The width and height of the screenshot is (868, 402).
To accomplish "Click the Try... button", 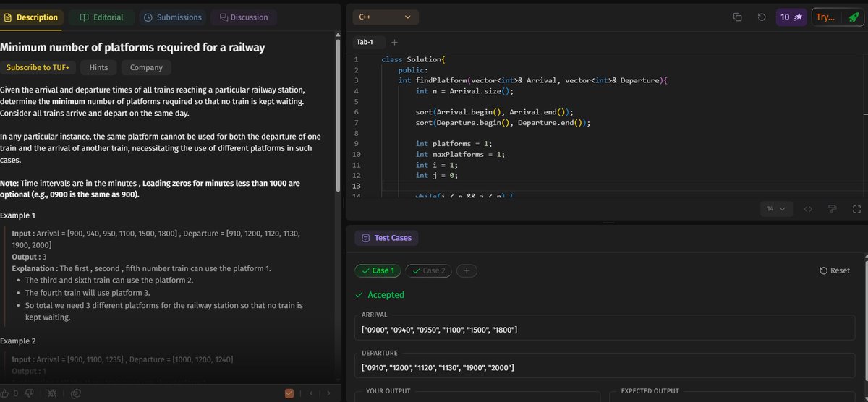I will click(x=826, y=17).
